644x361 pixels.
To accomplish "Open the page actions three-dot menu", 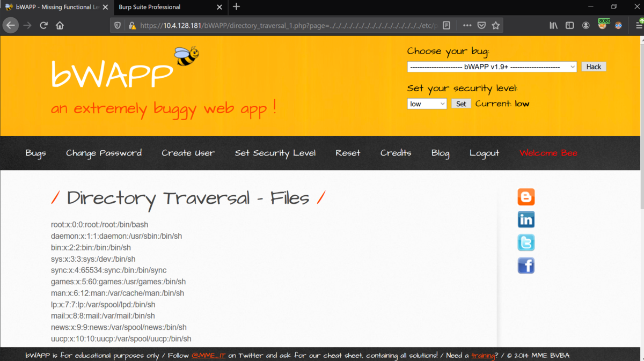I will pyautogui.click(x=467, y=25).
